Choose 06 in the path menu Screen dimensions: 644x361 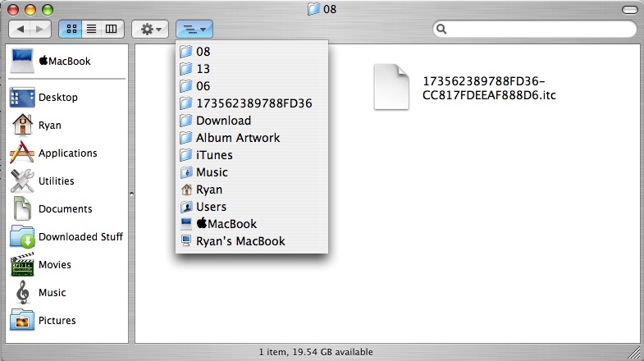(x=252, y=86)
